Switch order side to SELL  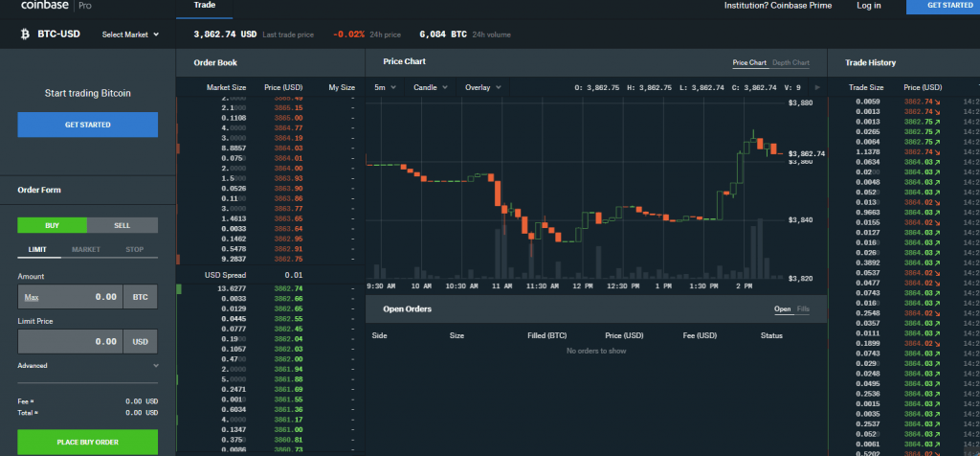(122, 225)
